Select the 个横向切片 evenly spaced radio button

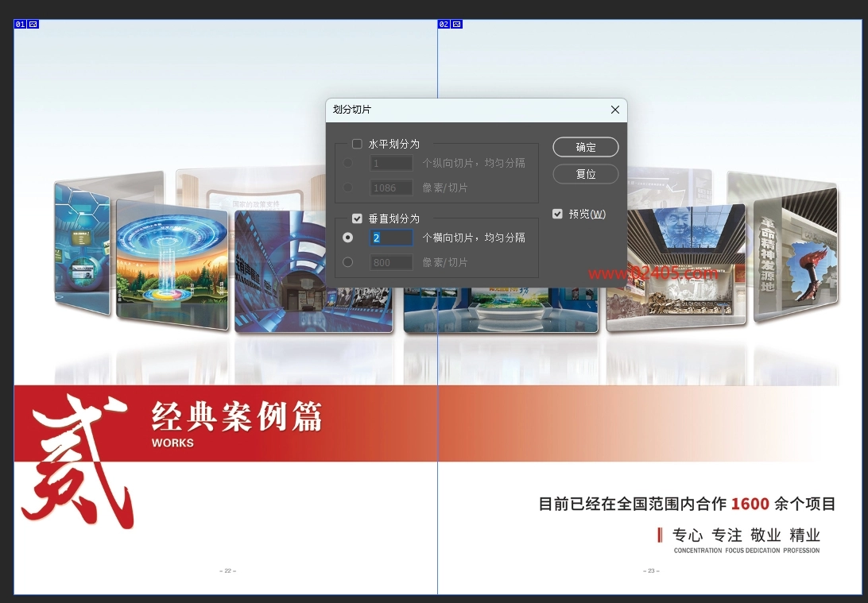click(347, 238)
